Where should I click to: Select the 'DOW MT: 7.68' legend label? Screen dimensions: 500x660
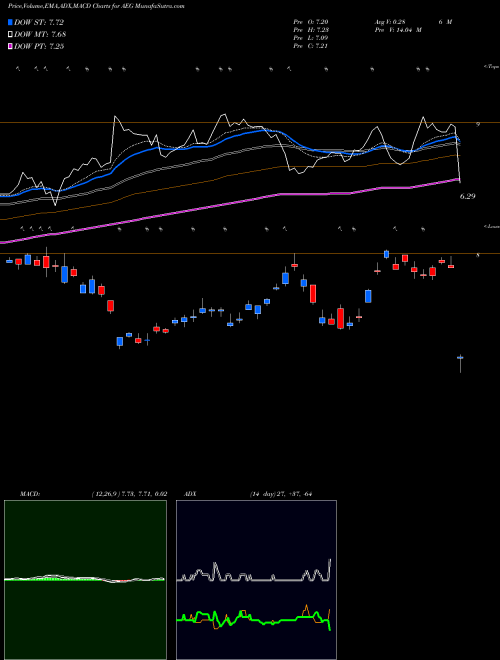point(40,34)
